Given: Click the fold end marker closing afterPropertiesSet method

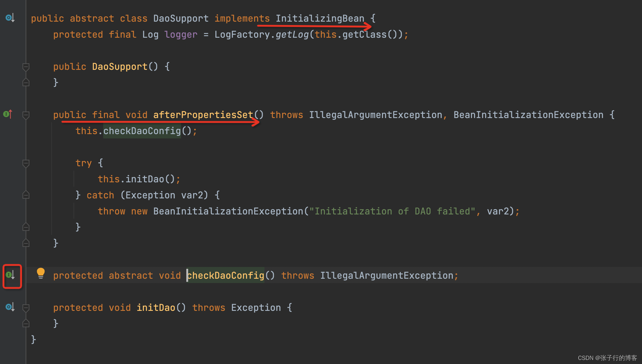Looking at the screenshot, I should pyautogui.click(x=26, y=243).
